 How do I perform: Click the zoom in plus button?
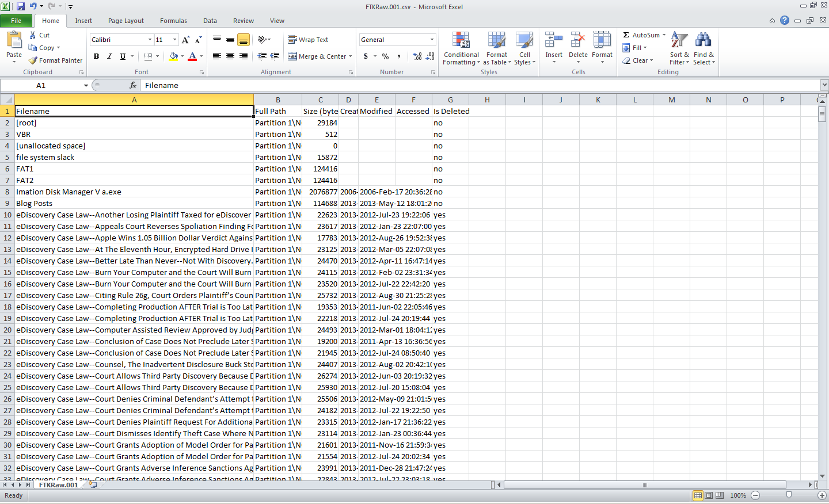[822, 495]
